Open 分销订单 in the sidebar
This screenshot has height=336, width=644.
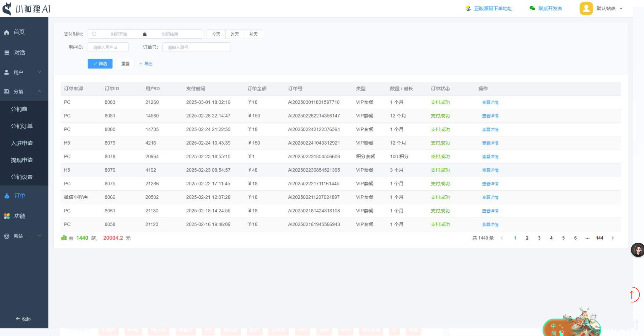[x=21, y=126]
